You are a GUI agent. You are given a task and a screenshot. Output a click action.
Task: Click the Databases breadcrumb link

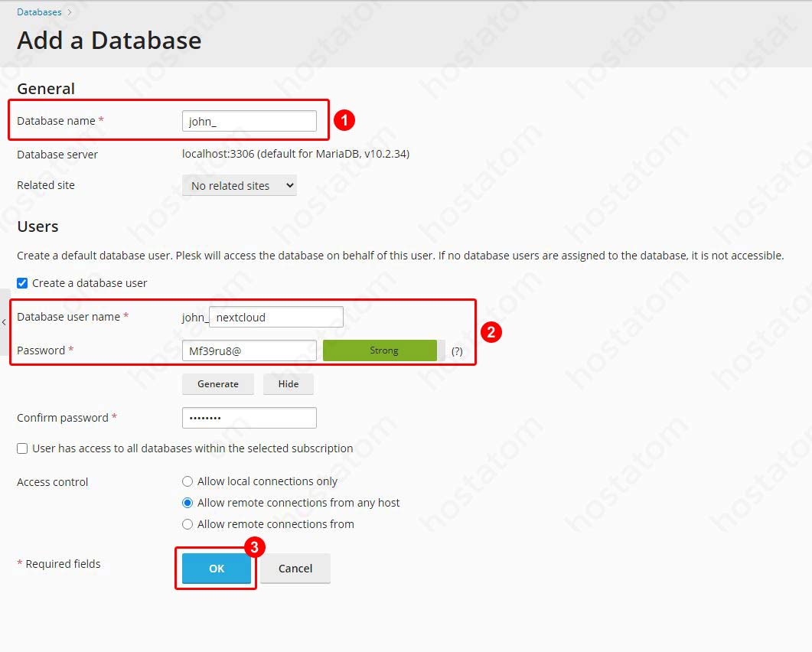39,12
